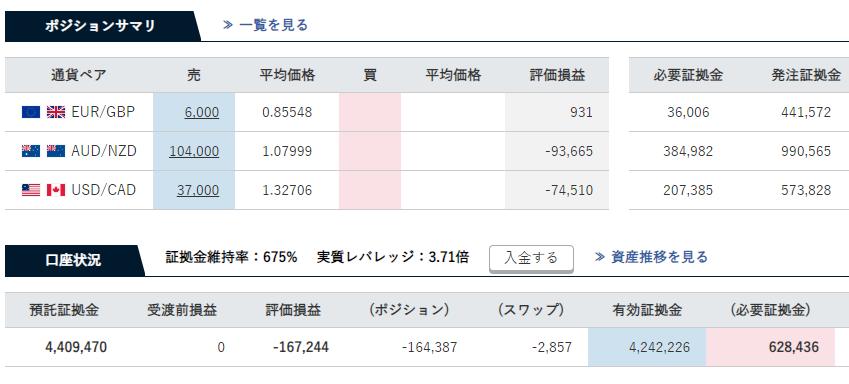Screen dimensions: 849x384
Task: Open the 6,000 sell position link
Action: click(201, 112)
